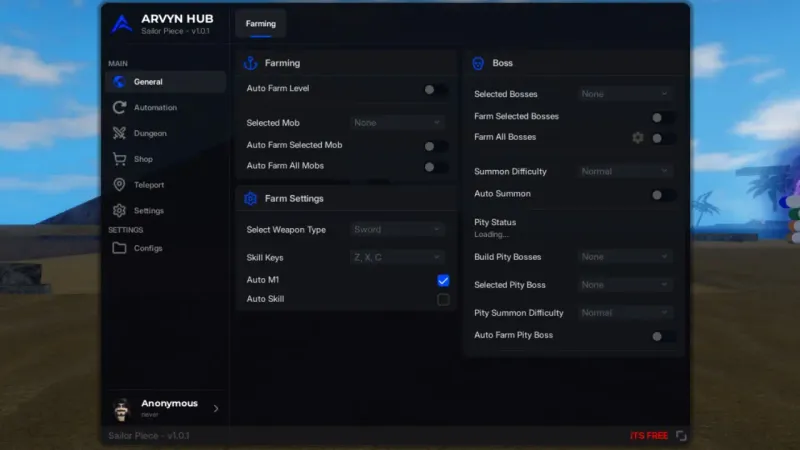The image size is (800, 450).
Task: Select the Shop cart icon
Action: click(x=119, y=159)
